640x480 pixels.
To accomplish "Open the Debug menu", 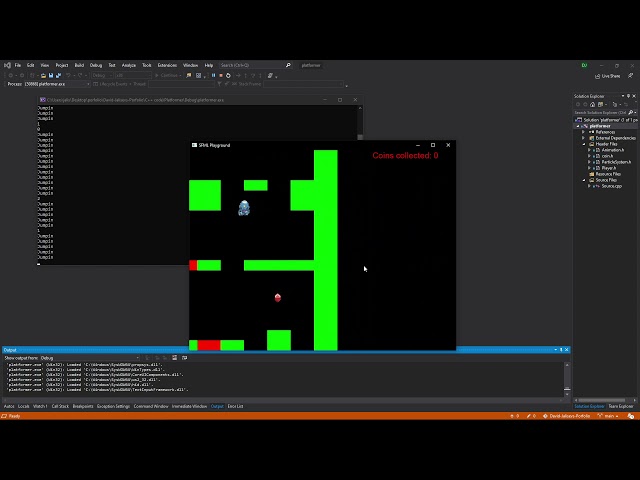I will pyautogui.click(x=96, y=65).
